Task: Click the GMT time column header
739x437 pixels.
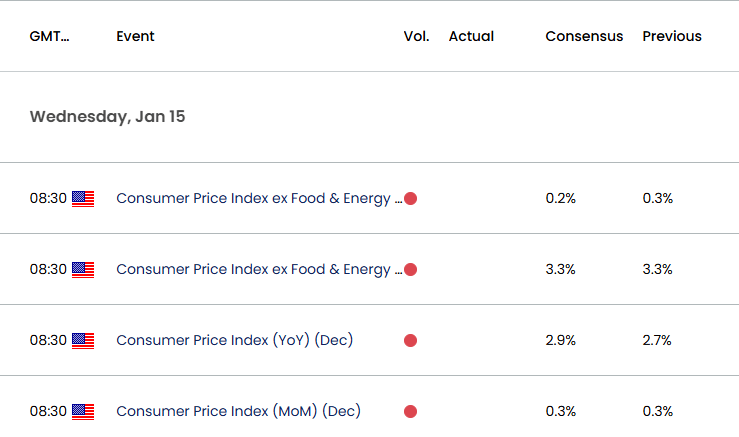Action: 49,36
